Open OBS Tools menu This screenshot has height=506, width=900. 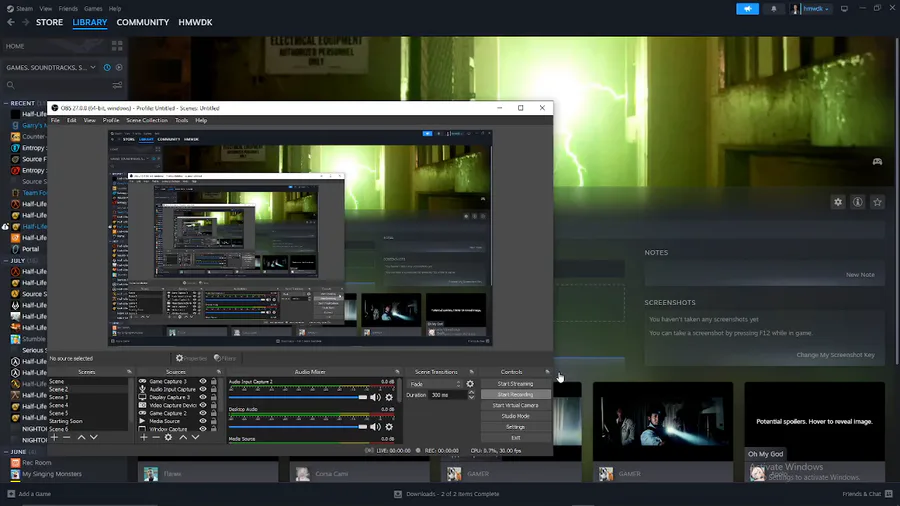pyautogui.click(x=181, y=120)
